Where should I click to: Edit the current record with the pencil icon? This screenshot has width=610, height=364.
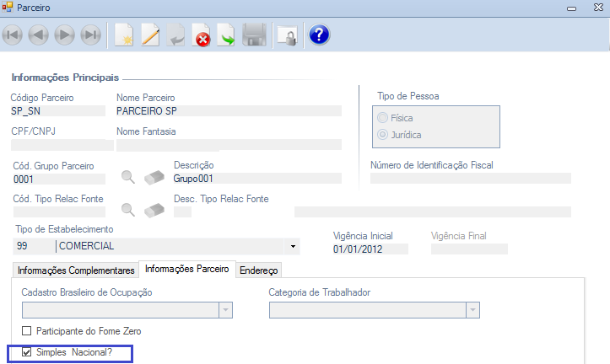(150, 35)
